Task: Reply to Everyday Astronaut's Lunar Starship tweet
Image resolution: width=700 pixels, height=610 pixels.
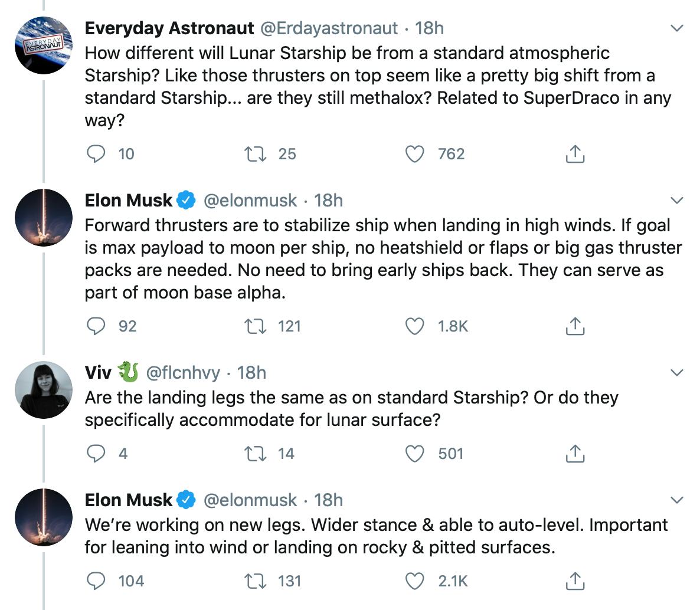Action: (96, 154)
